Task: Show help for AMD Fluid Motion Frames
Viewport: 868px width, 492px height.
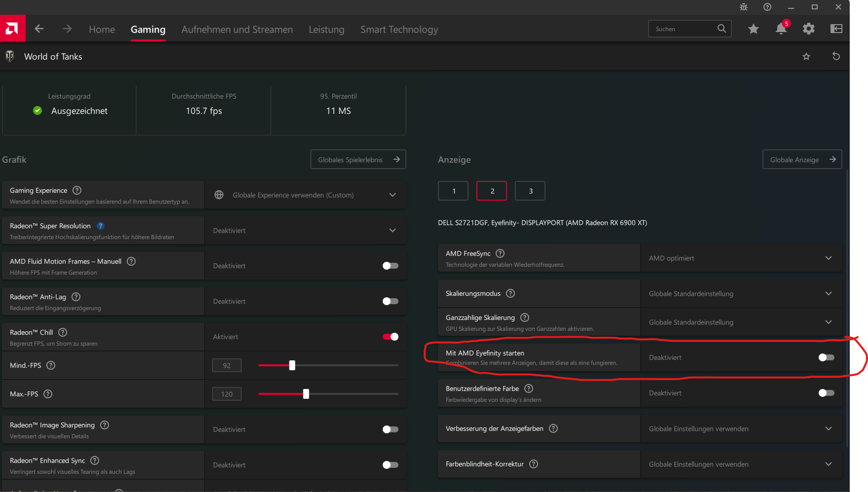Action: click(x=131, y=261)
